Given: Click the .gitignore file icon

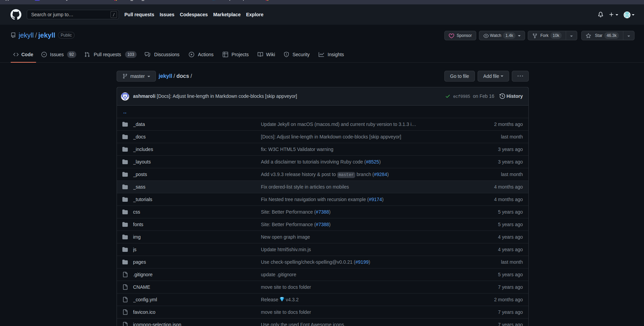Looking at the screenshot, I should pos(125,275).
